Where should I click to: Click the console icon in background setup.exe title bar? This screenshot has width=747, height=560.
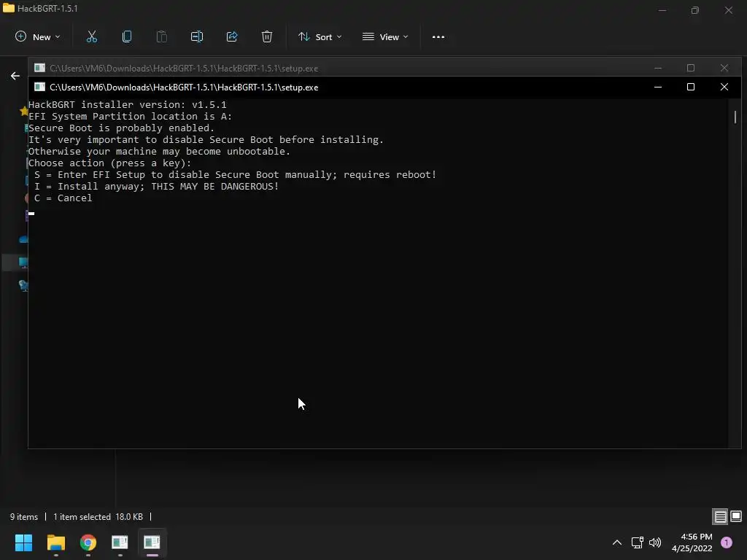[x=40, y=68]
